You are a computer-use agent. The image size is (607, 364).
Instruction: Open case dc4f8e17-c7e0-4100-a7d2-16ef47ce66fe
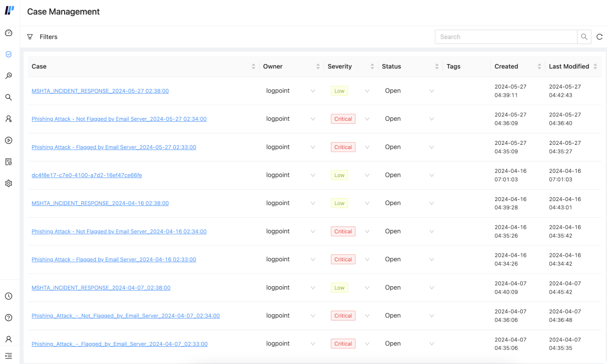[87, 175]
